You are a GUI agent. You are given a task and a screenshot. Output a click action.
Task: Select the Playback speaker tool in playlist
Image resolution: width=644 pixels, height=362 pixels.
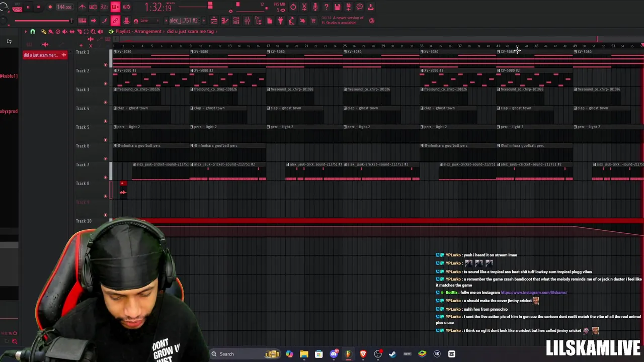pyautogui.click(x=100, y=31)
